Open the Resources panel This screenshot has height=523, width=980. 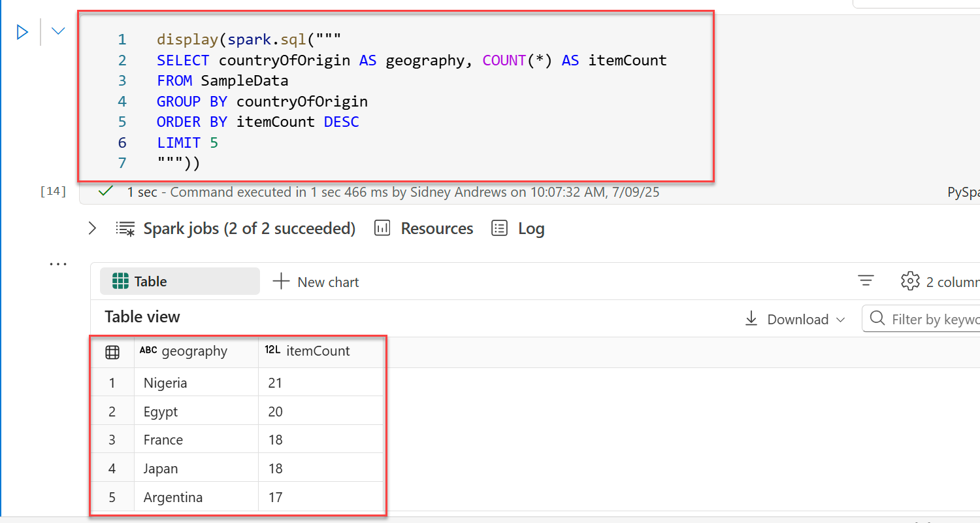point(437,228)
